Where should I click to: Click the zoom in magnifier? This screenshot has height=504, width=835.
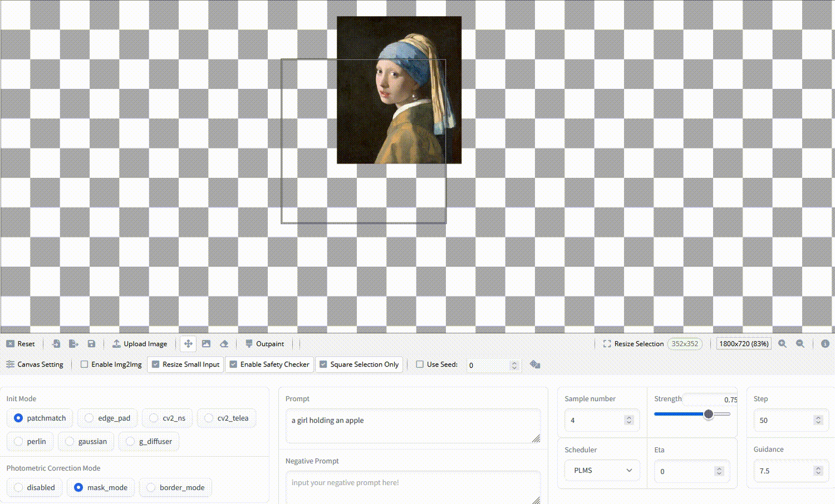(782, 344)
